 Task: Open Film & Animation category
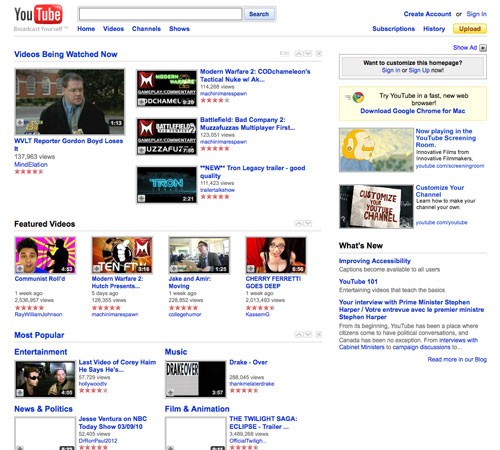pos(197,409)
